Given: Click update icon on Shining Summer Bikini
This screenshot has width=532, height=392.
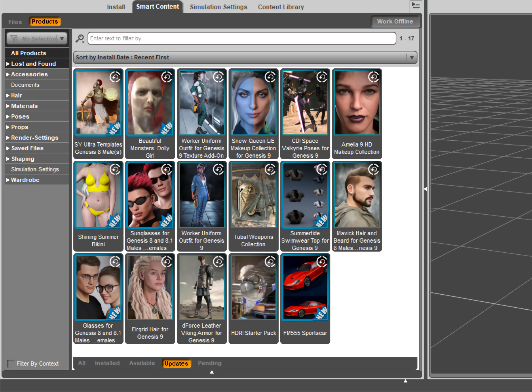Looking at the screenshot, I should [x=115, y=169].
